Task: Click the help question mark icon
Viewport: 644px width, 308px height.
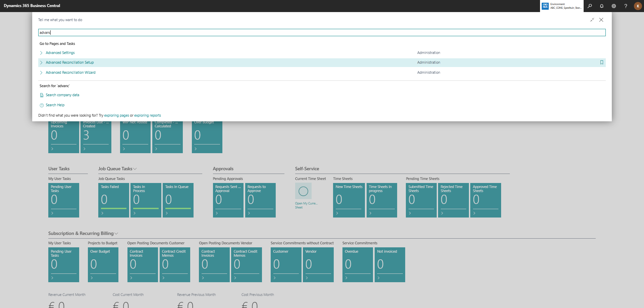Action: (x=626, y=6)
